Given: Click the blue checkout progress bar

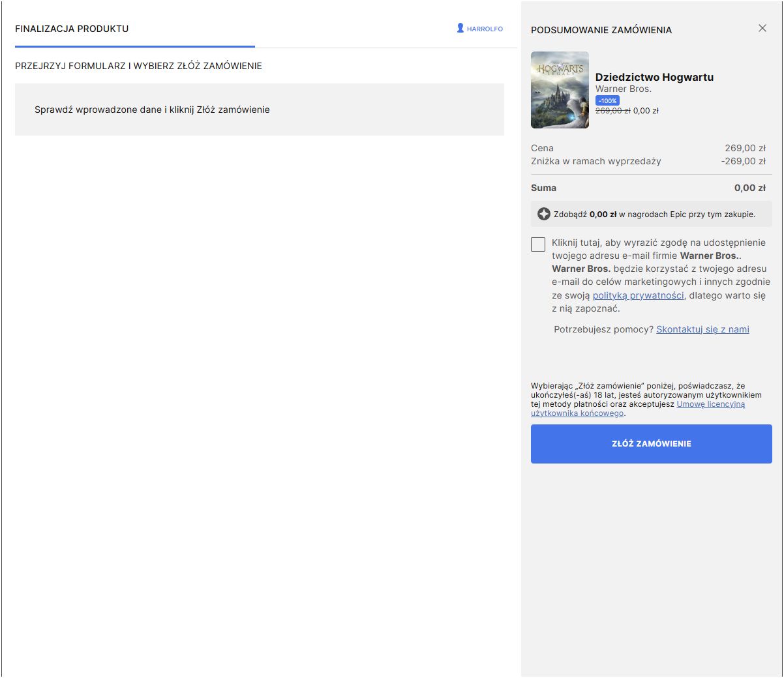Looking at the screenshot, I should 134,46.
